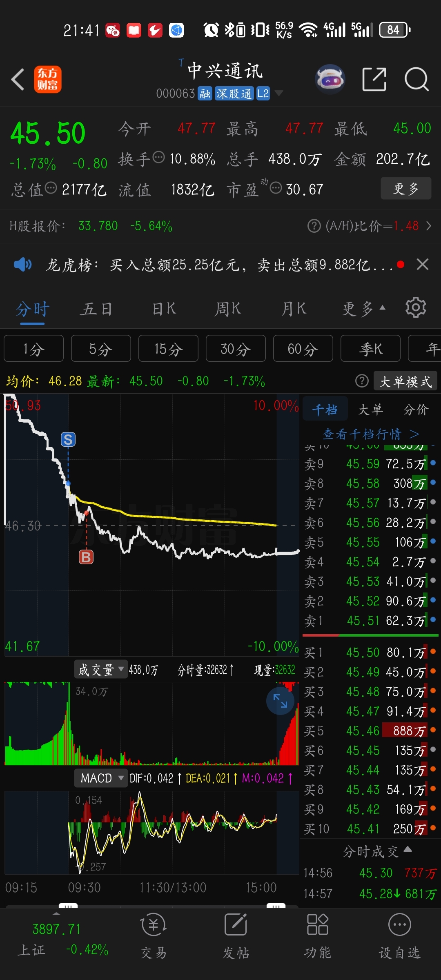Tap 14:56 trade record row
441x980 pixels.
[x=370, y=873]
